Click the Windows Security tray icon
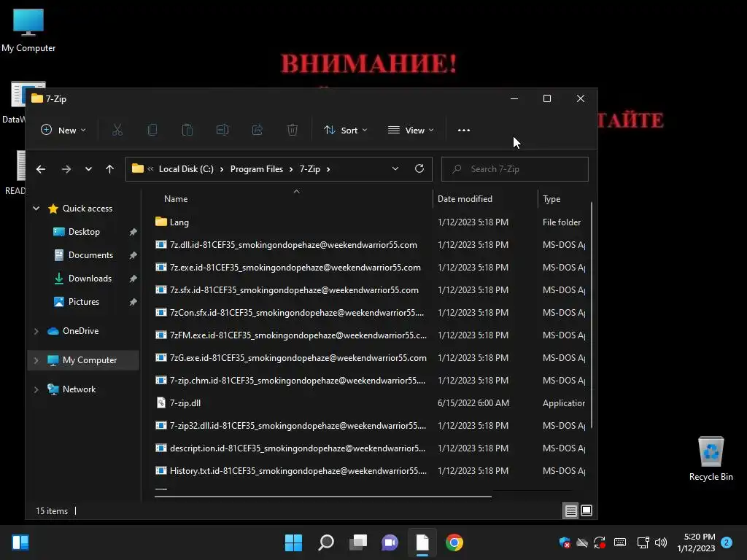The width and height of the screenshot is (747, 560). [565, 542]
